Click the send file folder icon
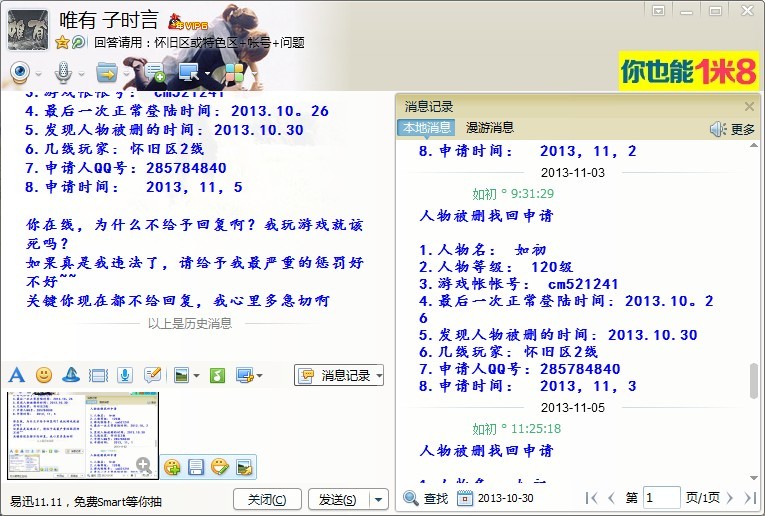 click(106, 72)
